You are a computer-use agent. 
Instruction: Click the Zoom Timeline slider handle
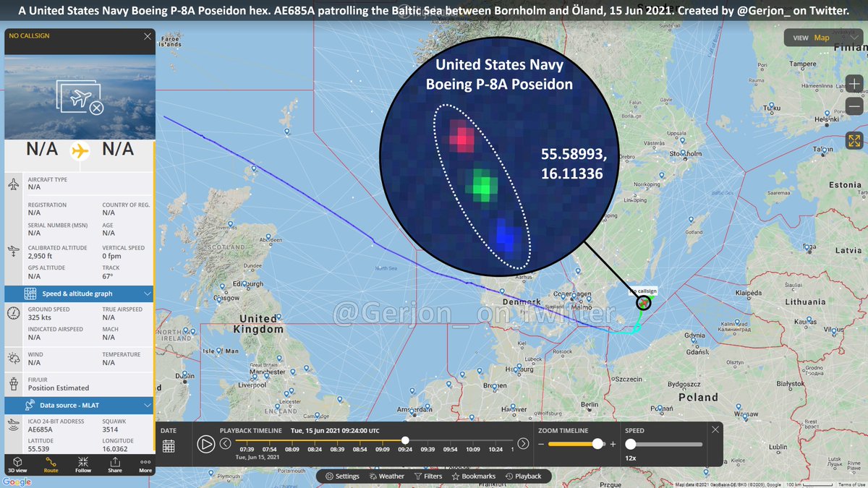tap(597, 443)
